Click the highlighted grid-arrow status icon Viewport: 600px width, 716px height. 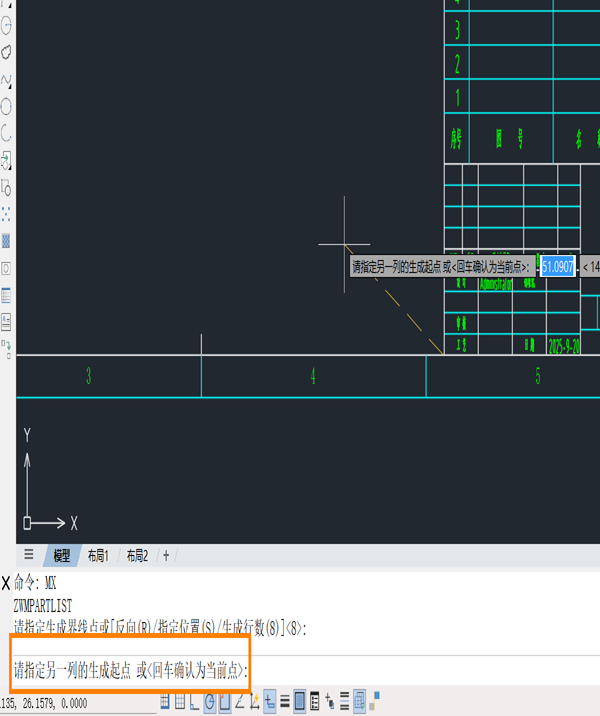tap(359, 701)
